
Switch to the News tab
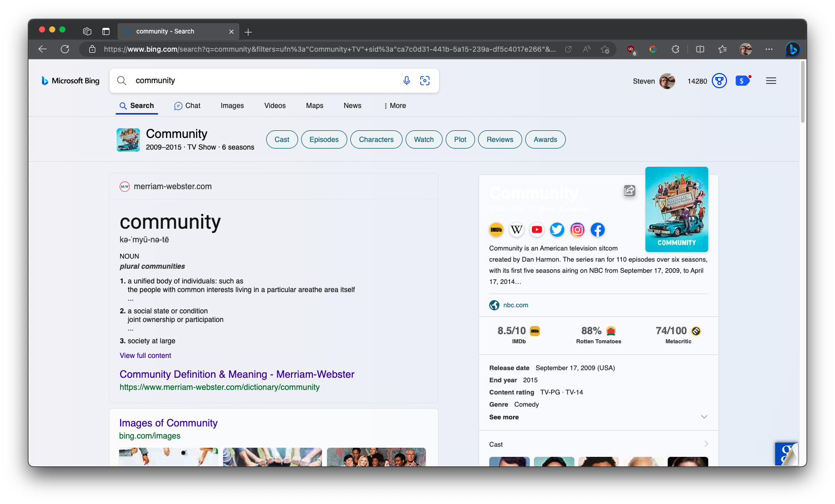[352, 105]
